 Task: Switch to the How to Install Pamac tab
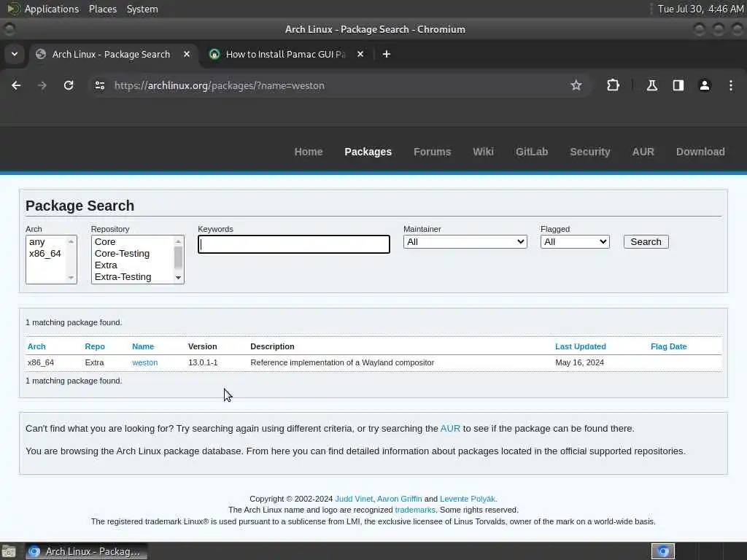[x=285, y=54]
